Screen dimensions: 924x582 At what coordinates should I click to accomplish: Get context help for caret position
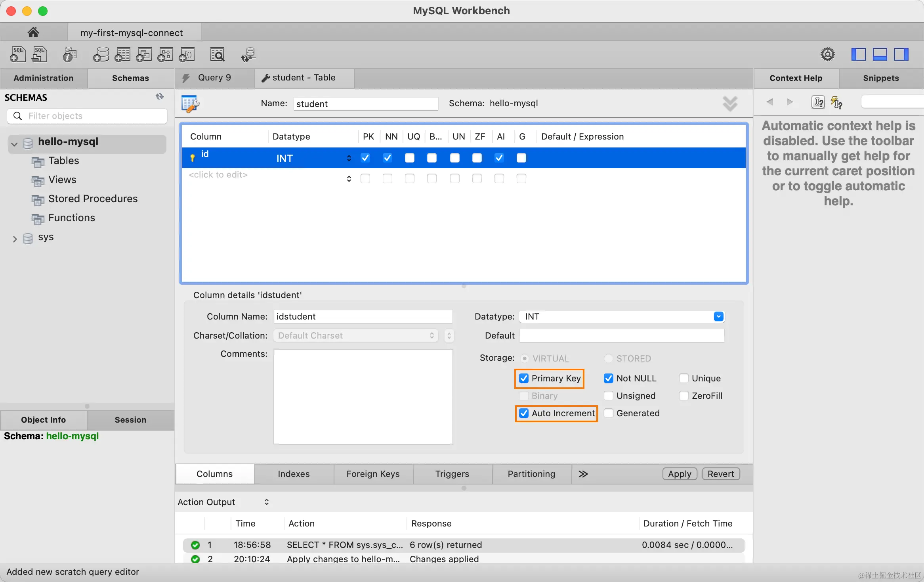[818, 102]
